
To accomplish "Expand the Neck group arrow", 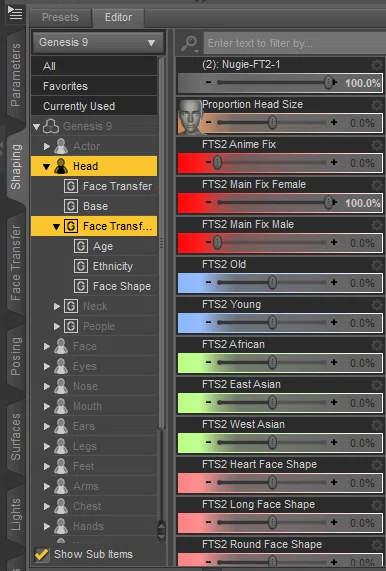I will click(x=57, y=306).
